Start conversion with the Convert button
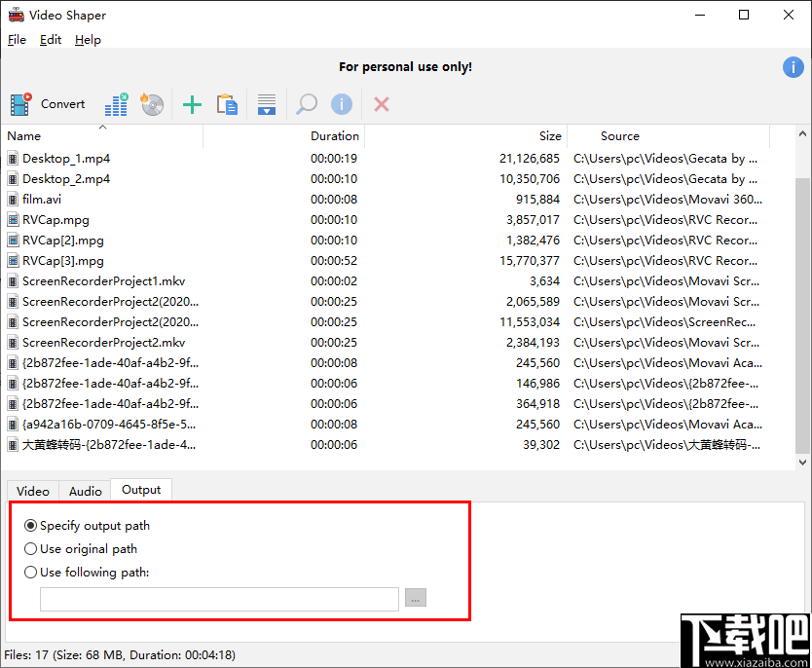This screenshot has width=812, height=668. [48, 104]
